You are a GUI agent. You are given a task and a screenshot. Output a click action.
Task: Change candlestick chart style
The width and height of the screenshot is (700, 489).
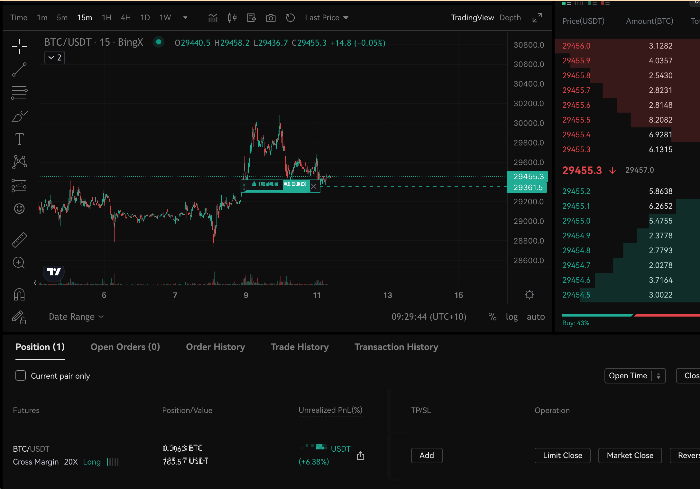tap(232, 18)
